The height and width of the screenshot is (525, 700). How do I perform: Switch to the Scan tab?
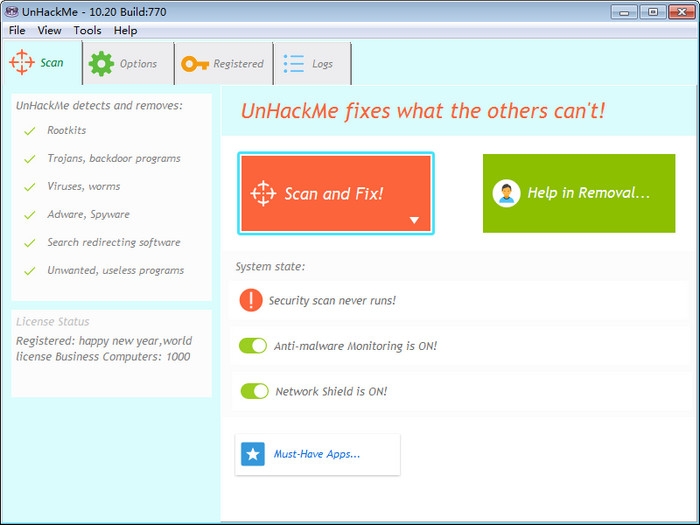[x=42, y=62]
